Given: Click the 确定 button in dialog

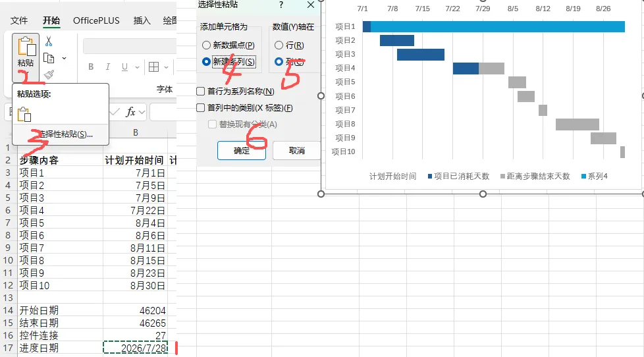Looking at the screenshot, I should (x=242, y=150).
